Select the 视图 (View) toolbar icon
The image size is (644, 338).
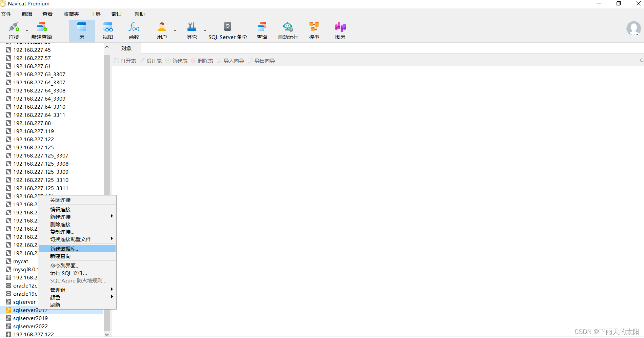108,30
